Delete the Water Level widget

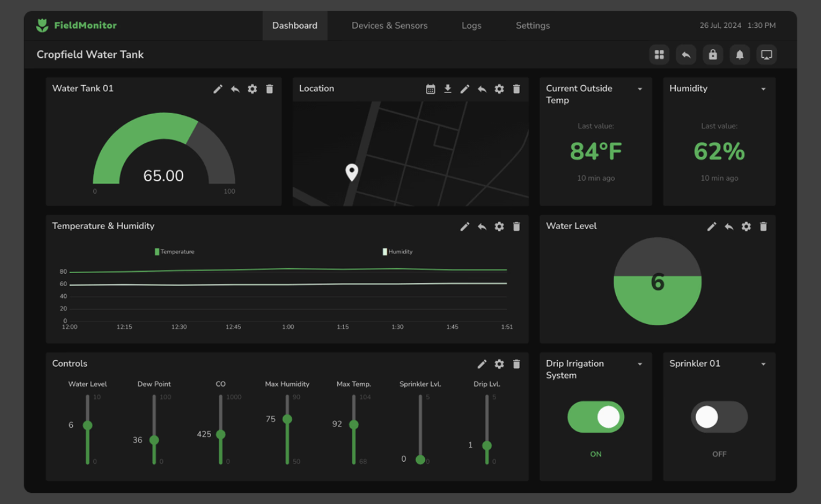coord(763,227)
